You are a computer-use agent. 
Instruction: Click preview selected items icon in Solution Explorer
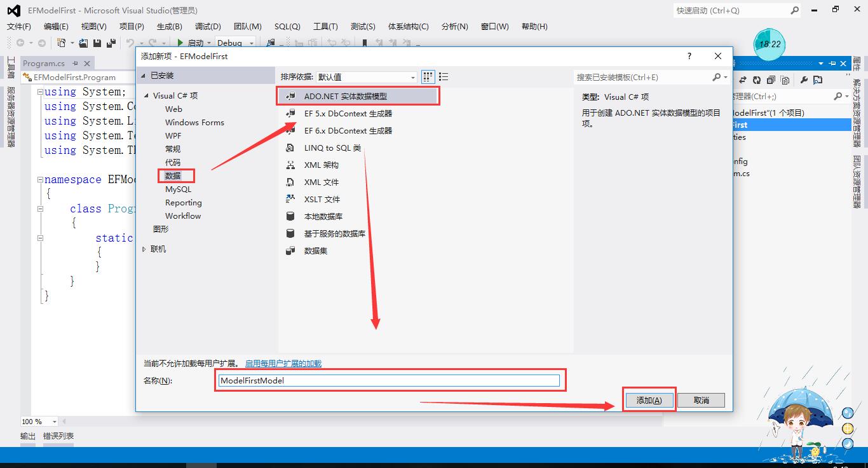click(x=817, y=80)
